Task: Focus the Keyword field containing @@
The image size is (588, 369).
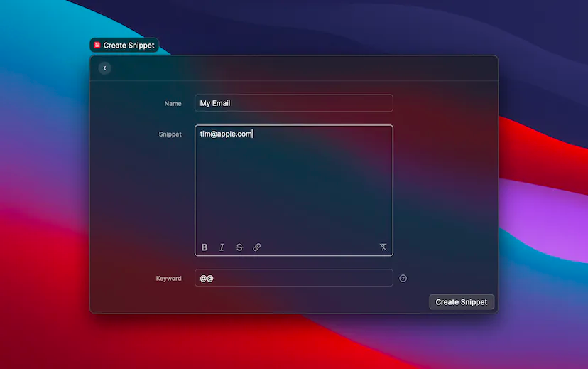Action: 293,278
